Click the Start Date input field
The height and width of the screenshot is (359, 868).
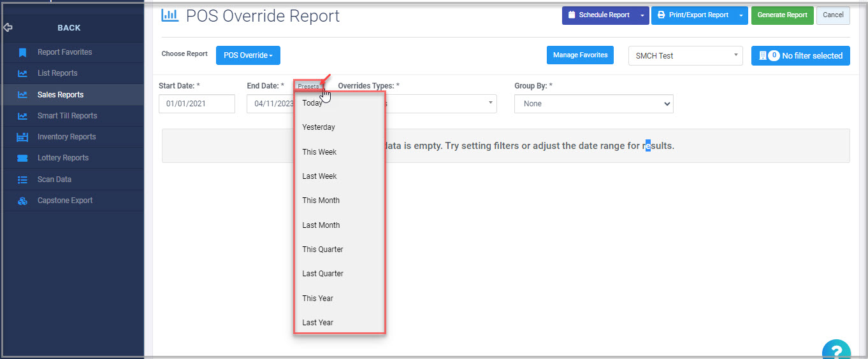pos(196,104)
